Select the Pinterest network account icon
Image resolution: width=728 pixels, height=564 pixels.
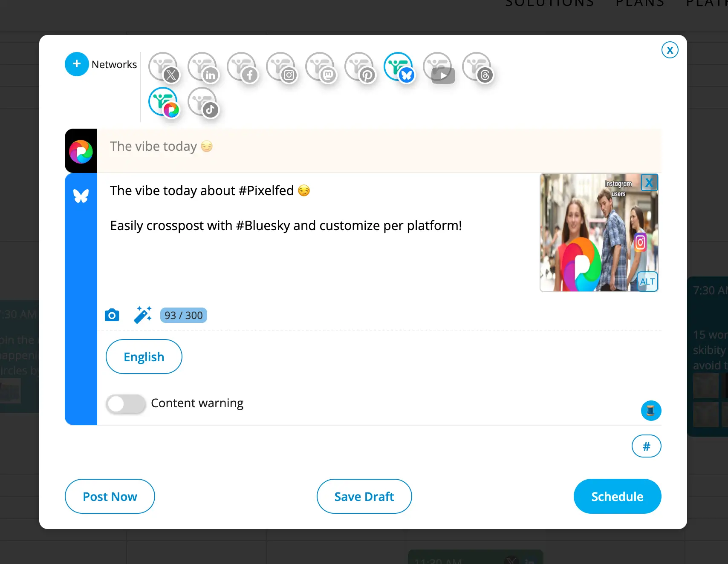point(360,67)
